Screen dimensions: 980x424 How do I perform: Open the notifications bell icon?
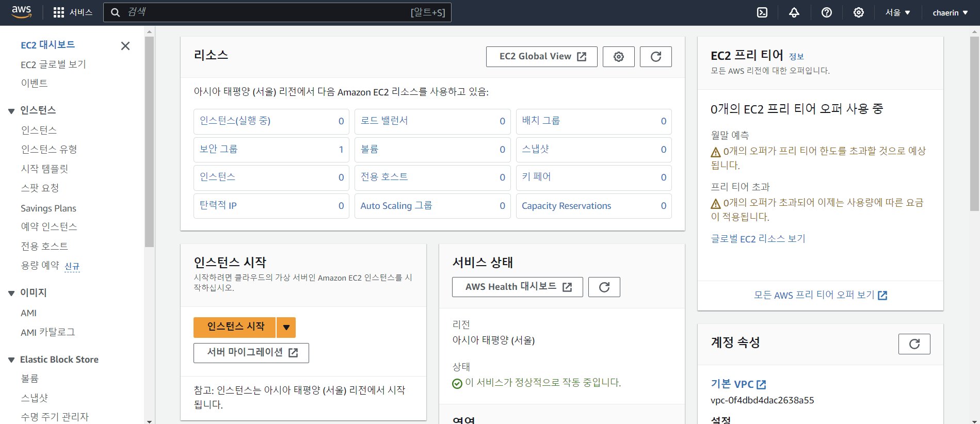(x=794, y=12)
